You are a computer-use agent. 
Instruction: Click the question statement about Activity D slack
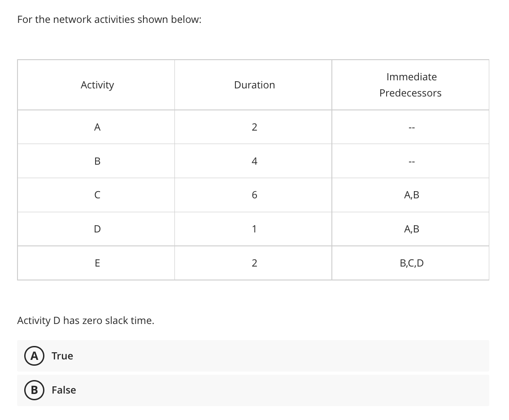tap(86, 320)
